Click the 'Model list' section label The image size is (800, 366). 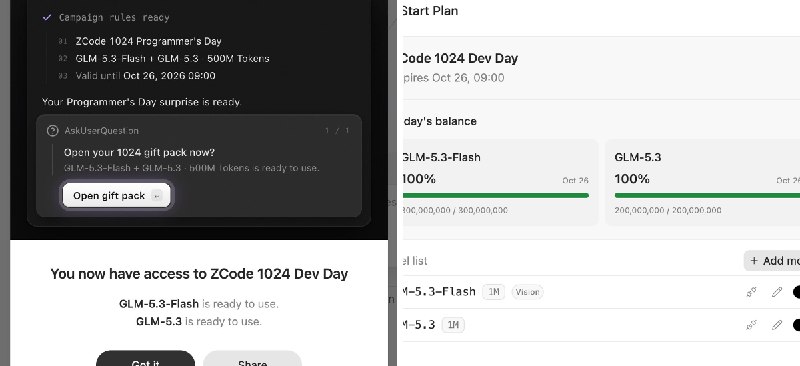tap(415, 261)
